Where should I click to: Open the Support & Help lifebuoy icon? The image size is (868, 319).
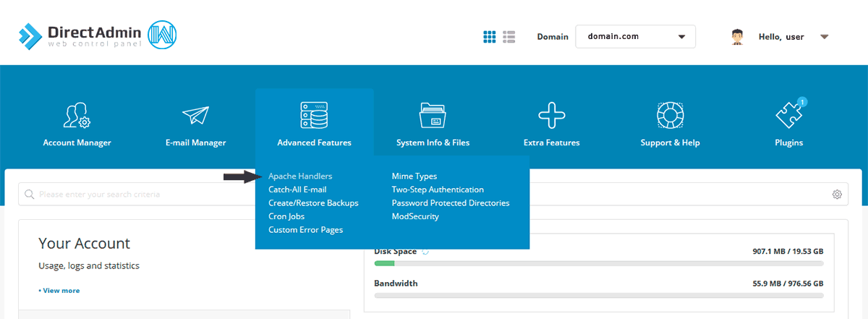[x=670, y=116]
